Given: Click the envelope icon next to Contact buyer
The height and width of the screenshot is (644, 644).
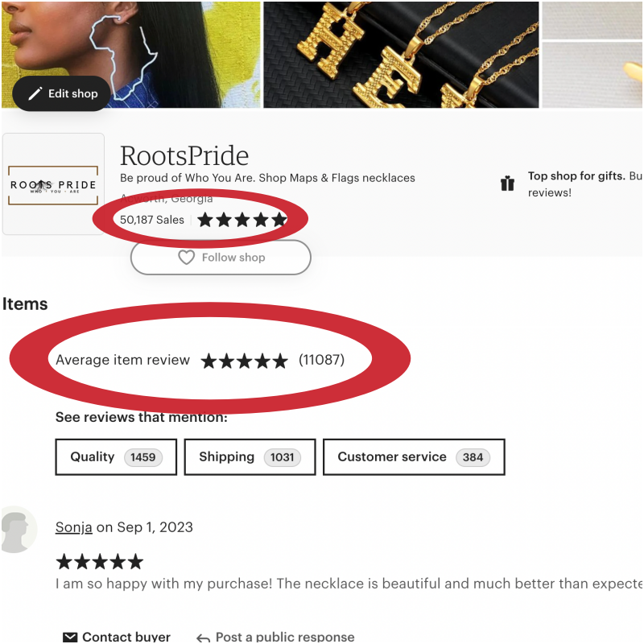Looking at the screenshot, I should (70, 637).
